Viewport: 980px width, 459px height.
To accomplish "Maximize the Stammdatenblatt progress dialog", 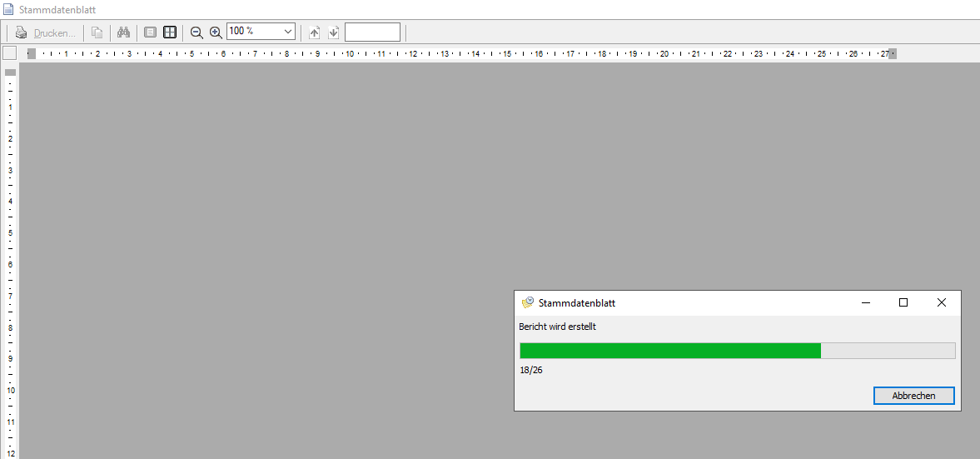I will point(903,303).
